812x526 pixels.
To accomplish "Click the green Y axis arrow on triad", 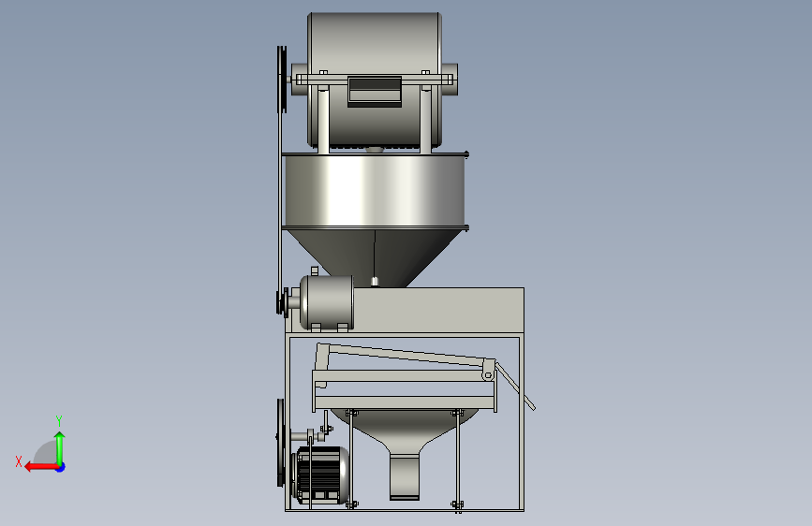I will coord(60,448).
